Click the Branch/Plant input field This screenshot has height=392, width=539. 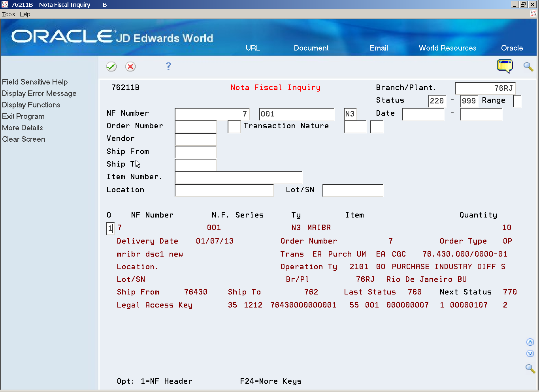click(x=485, y=88)
